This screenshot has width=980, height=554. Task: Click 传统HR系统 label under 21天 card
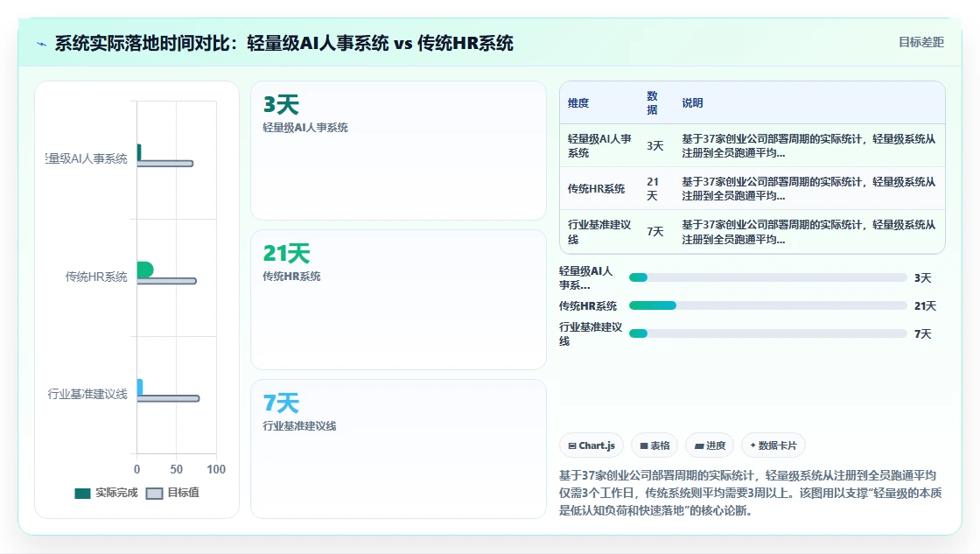tap(291, 277)
